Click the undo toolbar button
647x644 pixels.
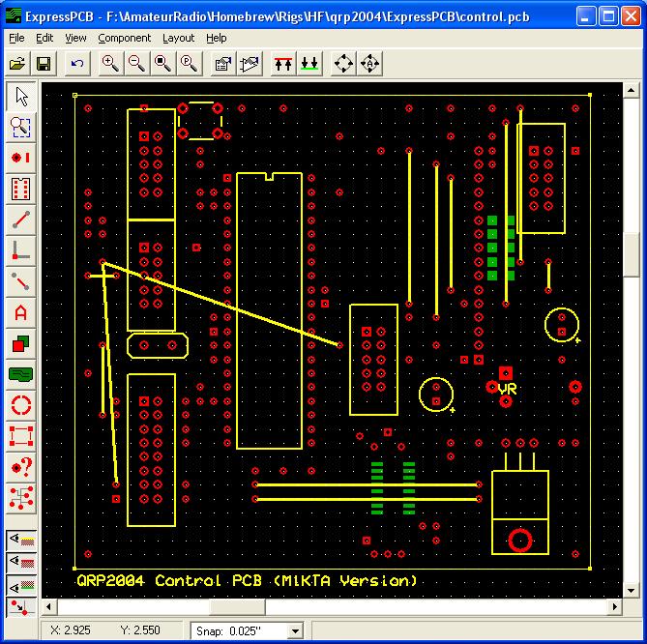click(x=77, y=64)
